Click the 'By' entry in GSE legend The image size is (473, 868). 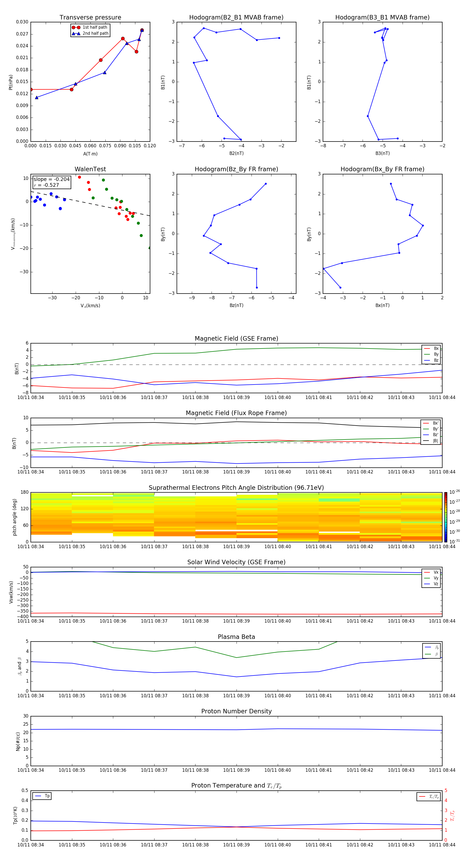click(x=431, y=354)
